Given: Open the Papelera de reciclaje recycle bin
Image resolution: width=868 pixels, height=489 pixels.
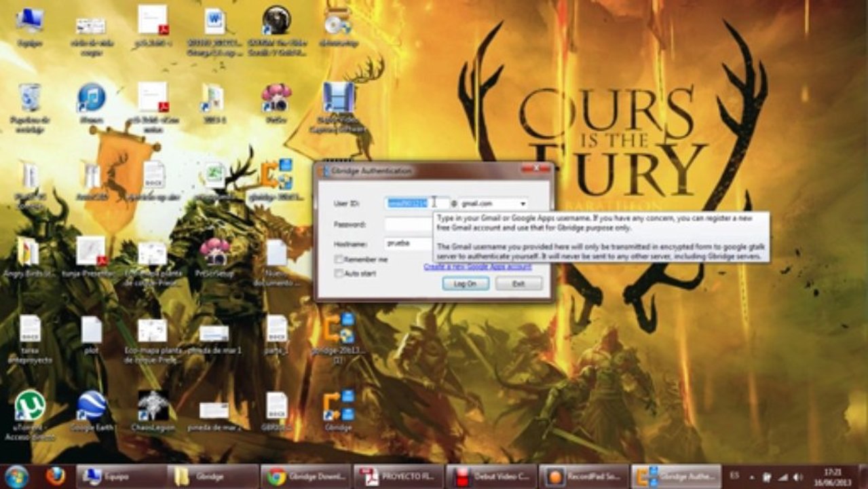Looking at the screenshot, I should (30, 107).
